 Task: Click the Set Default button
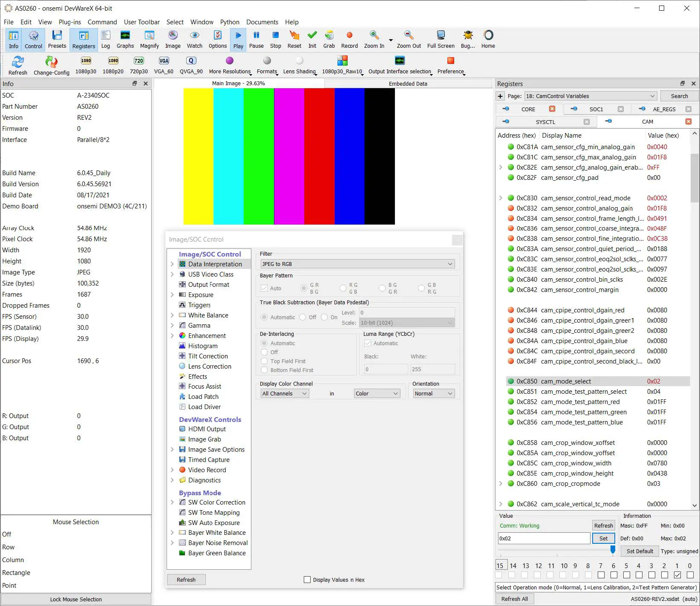tap(639, 551)
